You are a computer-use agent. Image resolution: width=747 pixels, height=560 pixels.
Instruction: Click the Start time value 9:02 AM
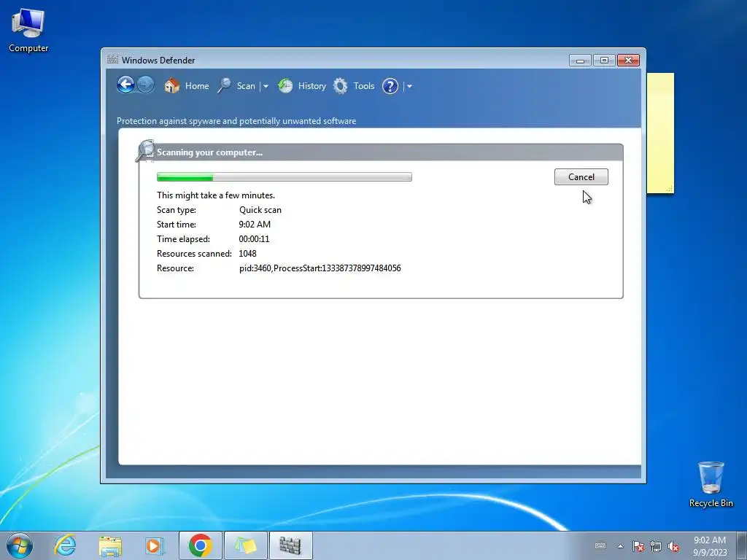tap(255, 225)
